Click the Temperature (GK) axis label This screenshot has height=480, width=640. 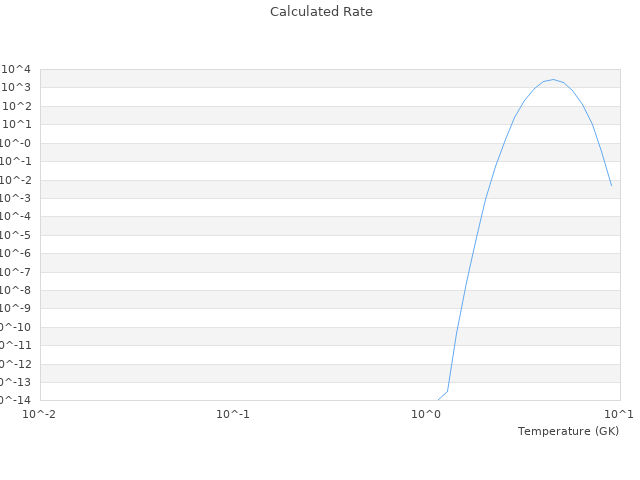point(568,431)
